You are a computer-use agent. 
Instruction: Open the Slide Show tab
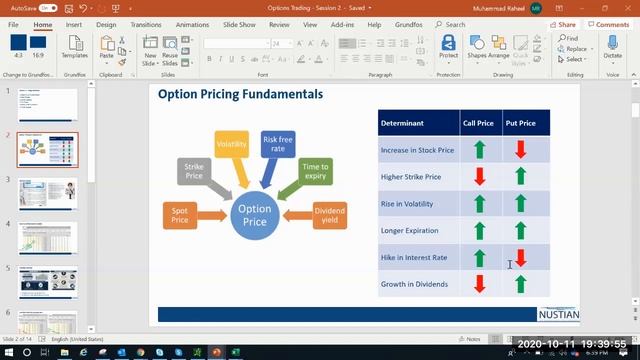tap(239, 24)
